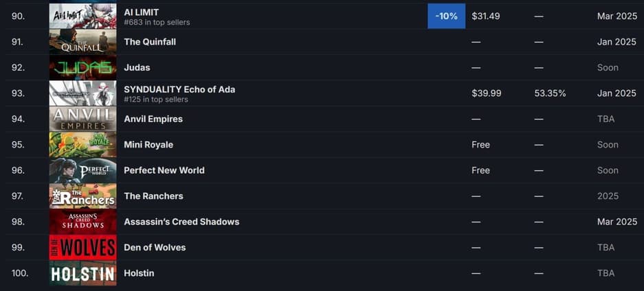Click the blue -10% discount badge
644x291 pixels.
(446, 16)
